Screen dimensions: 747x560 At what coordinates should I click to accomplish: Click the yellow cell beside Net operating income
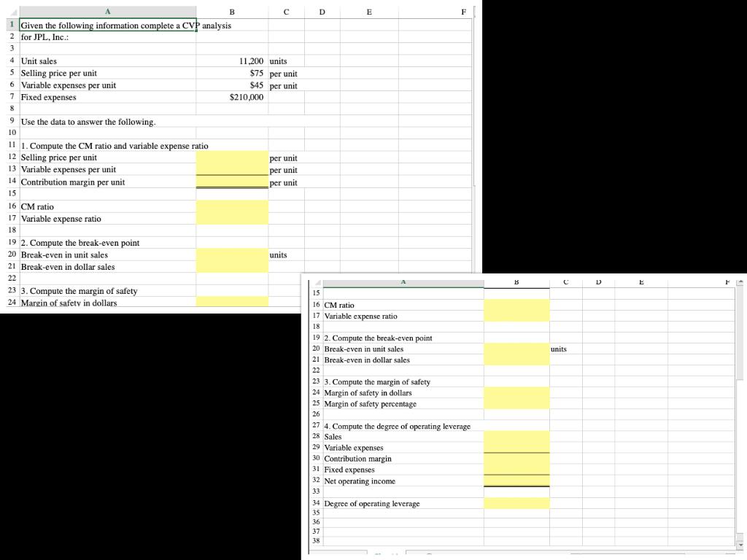(x=516, y=481)
